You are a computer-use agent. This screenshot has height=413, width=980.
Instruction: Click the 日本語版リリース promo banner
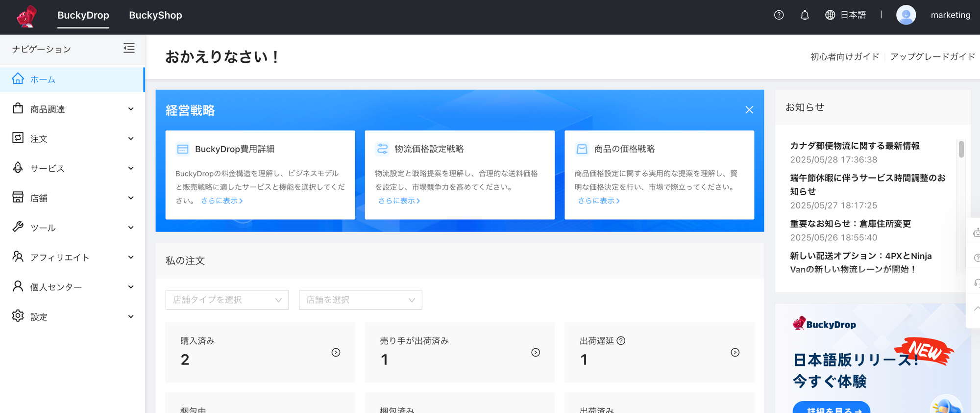pos(873,359)
